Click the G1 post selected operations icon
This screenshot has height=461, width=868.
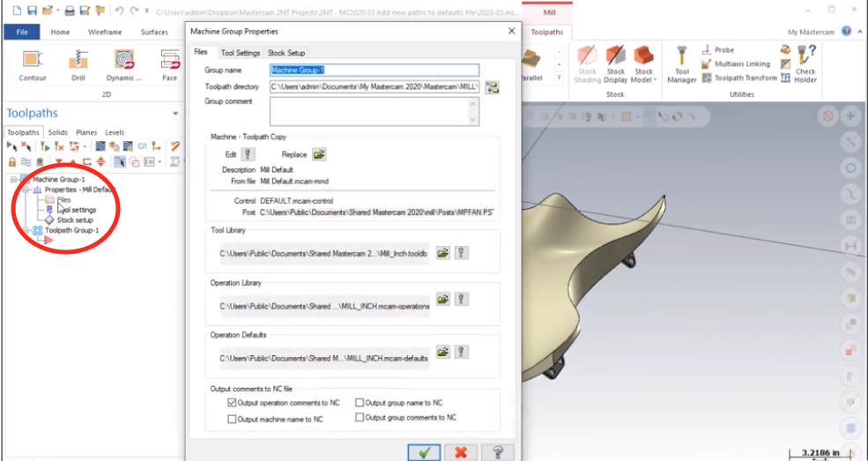(x=142, y=146)
